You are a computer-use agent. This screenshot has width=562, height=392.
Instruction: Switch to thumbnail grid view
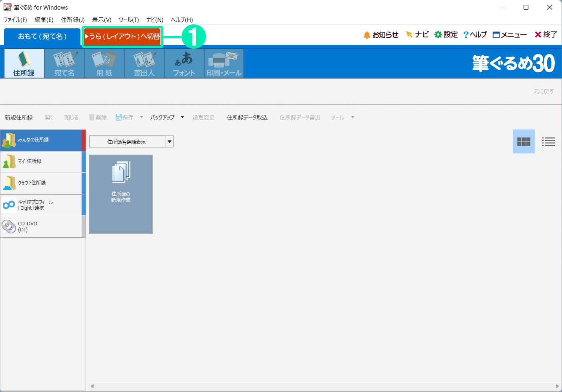(x=523, y=141)
